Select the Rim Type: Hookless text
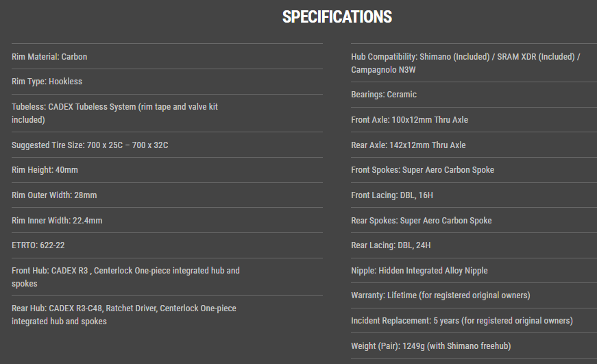The height and width of the screenshot is (364, 597). (47, 82)
